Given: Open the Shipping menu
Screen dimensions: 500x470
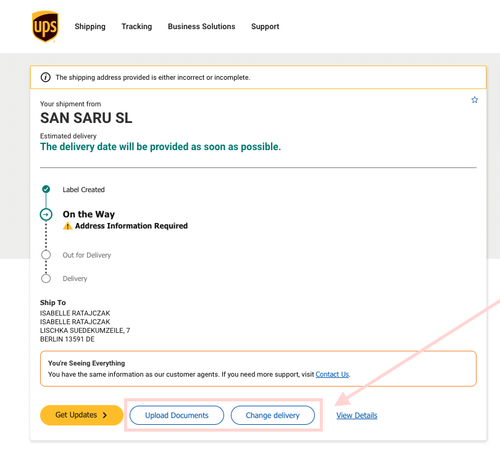Looking at the screenshot, I should coord(90,26).
